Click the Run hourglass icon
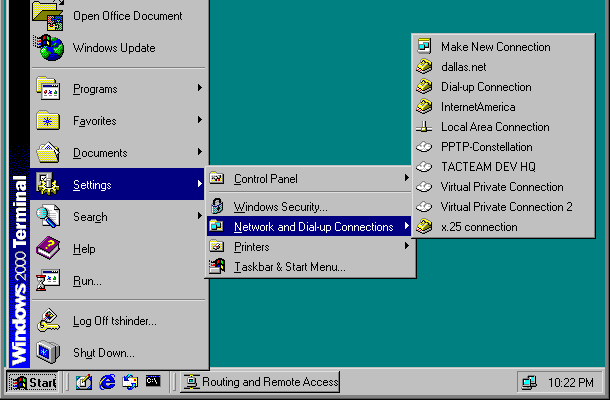 (x=48, y=280)
